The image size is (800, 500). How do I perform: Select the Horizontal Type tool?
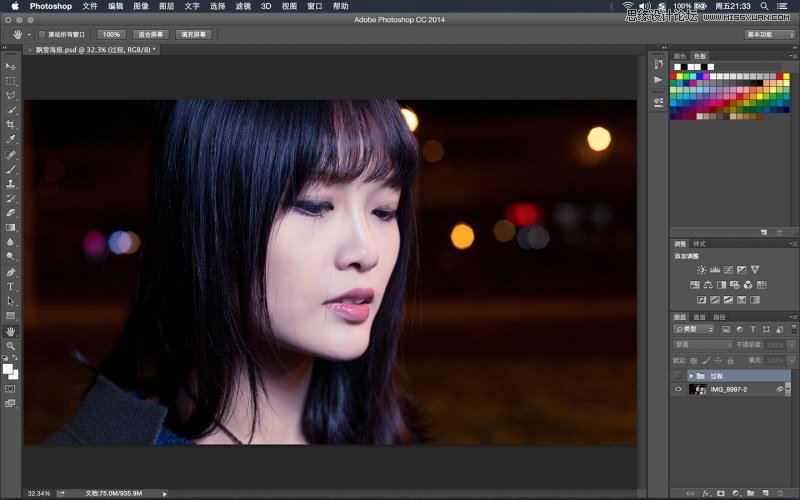pyautogui.click(x=11, y=286)
